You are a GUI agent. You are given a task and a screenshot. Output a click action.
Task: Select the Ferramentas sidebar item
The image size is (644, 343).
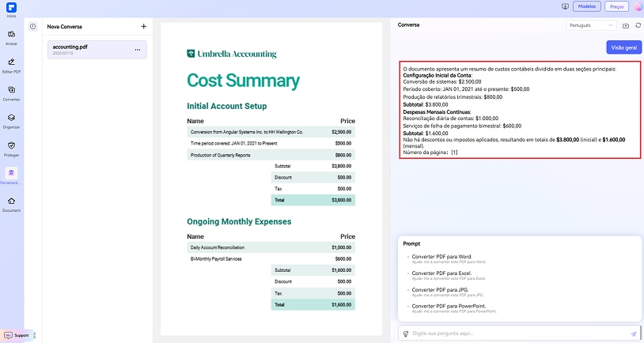coord(11,176)
